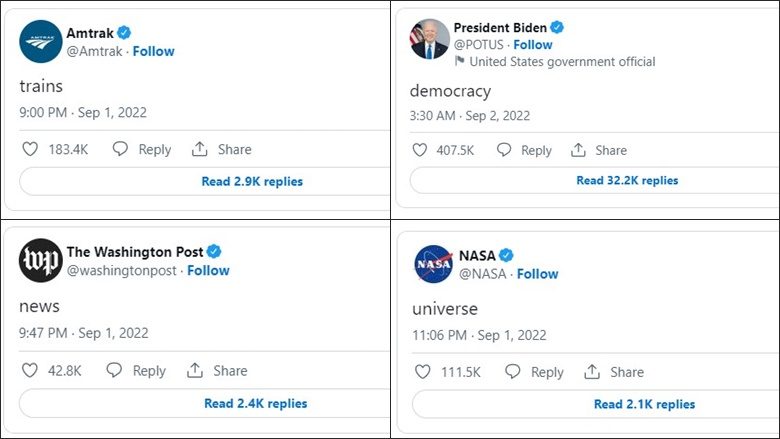Like the Washington Post "news" tweet
Viewport: 780px width, 439px height.
click(x=29, y=370)
